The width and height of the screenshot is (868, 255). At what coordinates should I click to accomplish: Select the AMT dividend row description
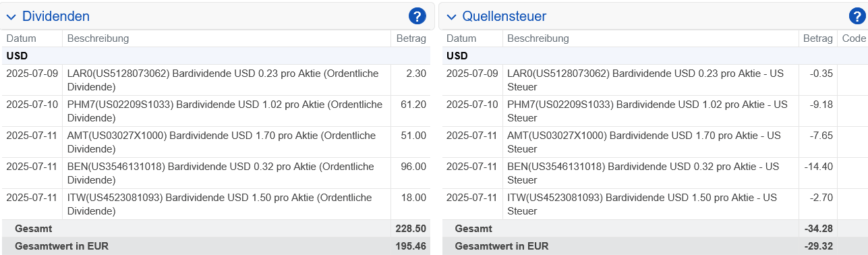(x=222, y=142)
